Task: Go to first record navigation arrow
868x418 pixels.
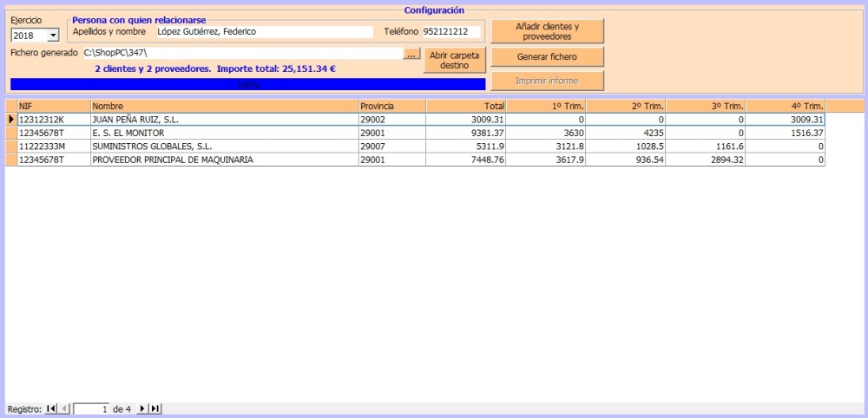Action: coord(51,408)
